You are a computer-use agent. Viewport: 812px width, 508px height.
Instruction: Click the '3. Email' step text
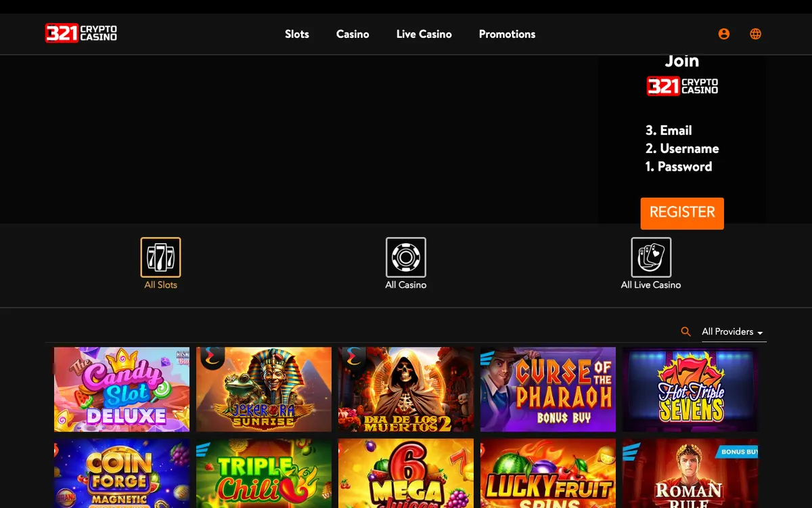(x=669, y=131)
